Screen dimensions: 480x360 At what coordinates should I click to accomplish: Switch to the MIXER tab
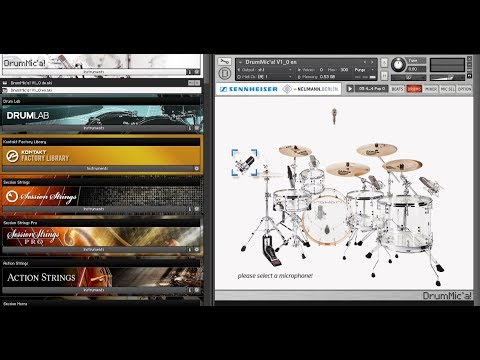coord(431,89)
